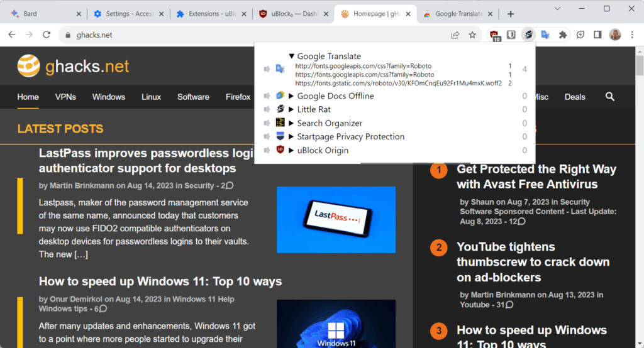
Task: Expand the Startpage Privacy Protection entry
Action: click(x=291, y=137)
